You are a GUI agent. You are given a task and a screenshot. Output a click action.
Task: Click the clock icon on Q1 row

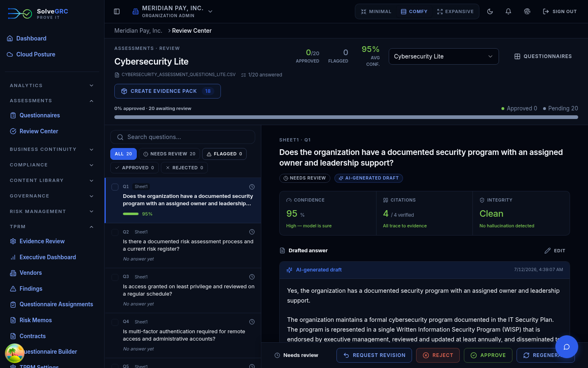252,187
